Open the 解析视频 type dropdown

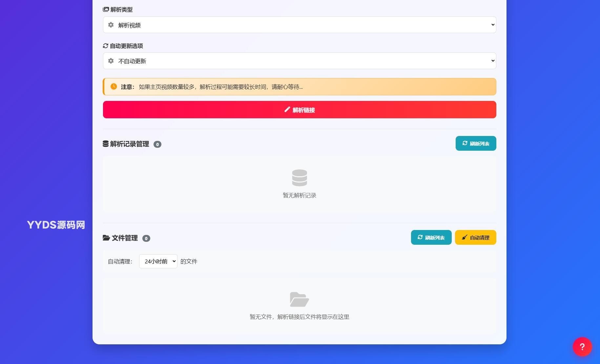pyautogui.click(x=299, y=25)
